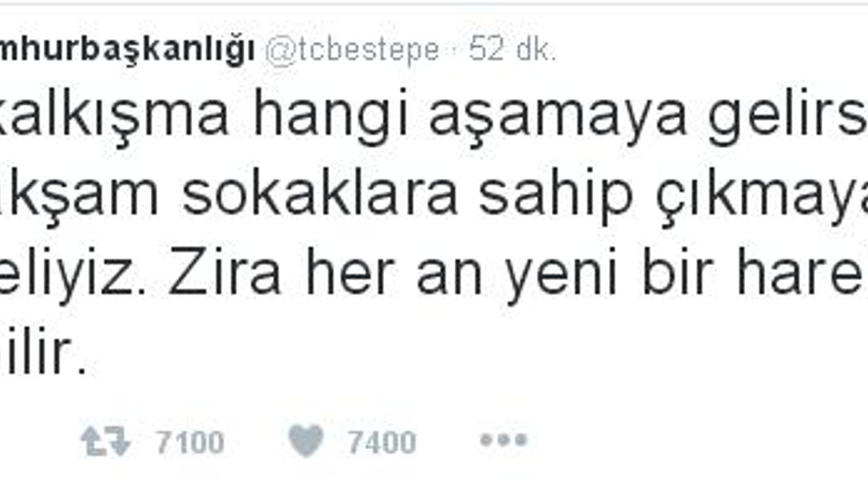Open the tweet permalink via 52 dk. timestamp
The image size is (868, 488).
click(513, 50)
